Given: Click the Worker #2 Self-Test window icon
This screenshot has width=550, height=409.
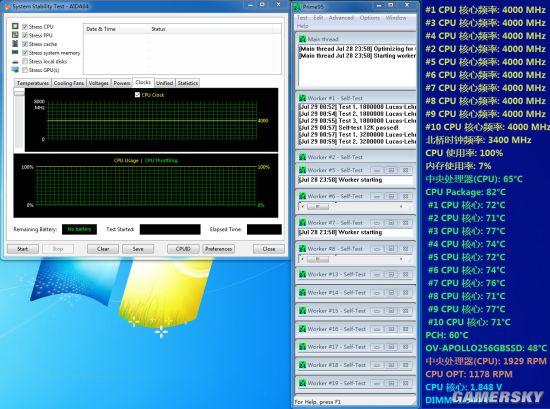Looking at the screenshot, I should pyautogui.click(x=302, y=157).
